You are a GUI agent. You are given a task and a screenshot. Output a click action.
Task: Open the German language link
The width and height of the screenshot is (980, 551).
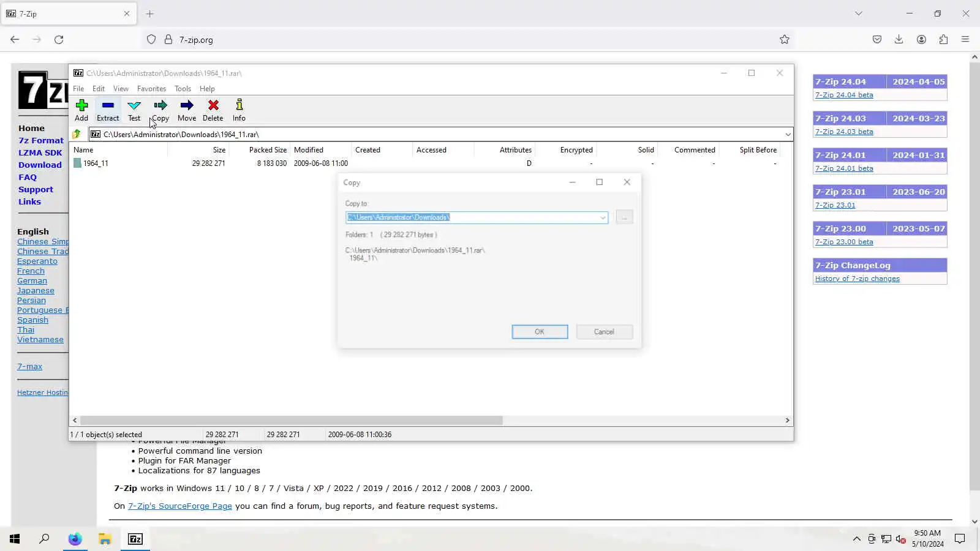(x=32, y=281)
